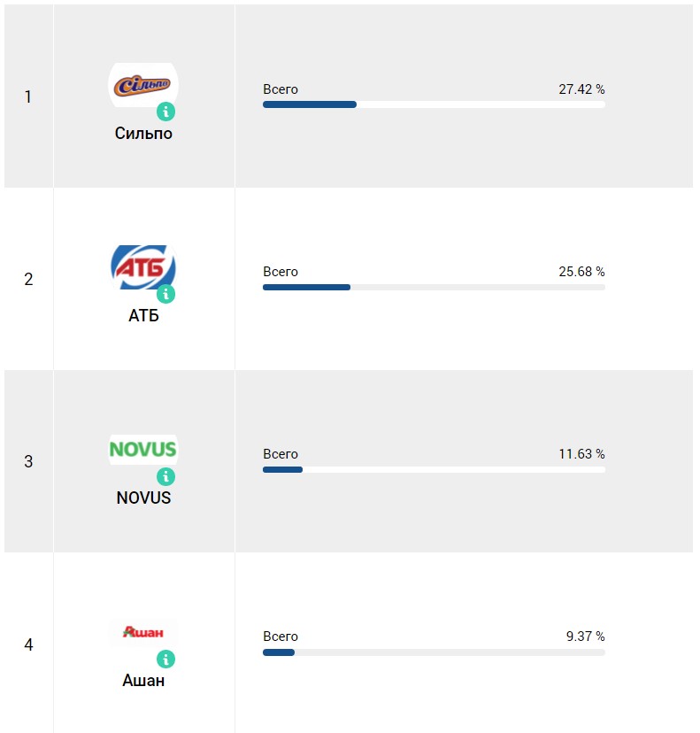The image size is (700, 733).
Task: Follow the NOVUS name link
Action: [x=143, y=498]
